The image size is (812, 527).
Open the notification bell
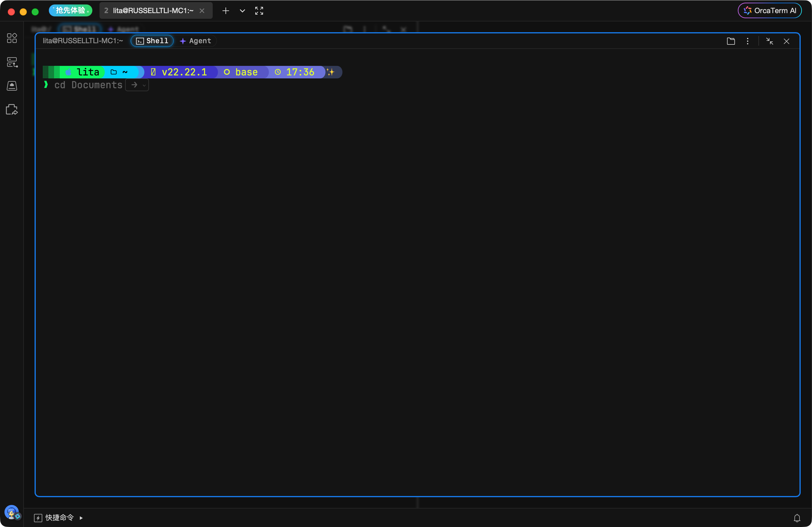coord(797,518)
